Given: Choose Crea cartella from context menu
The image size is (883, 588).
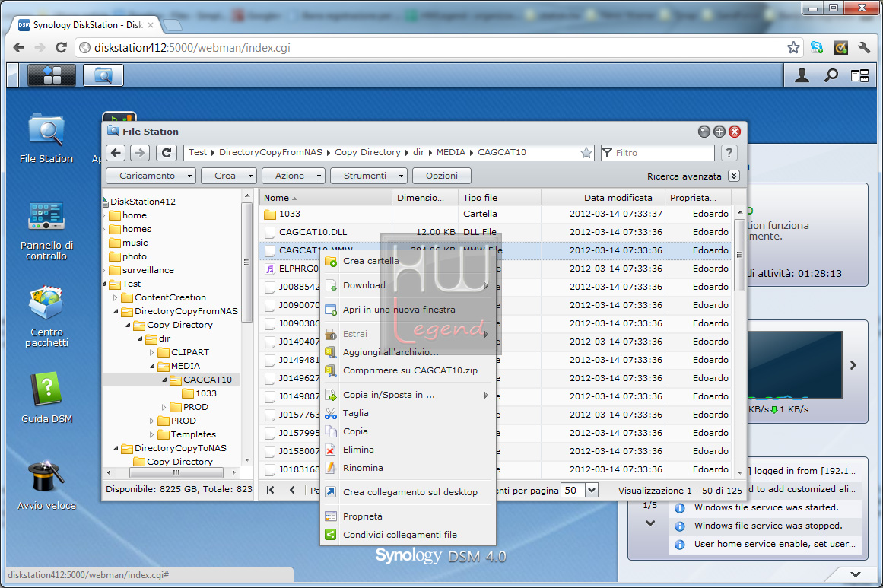Looking at the screenshot, I should tap(408, 261).
